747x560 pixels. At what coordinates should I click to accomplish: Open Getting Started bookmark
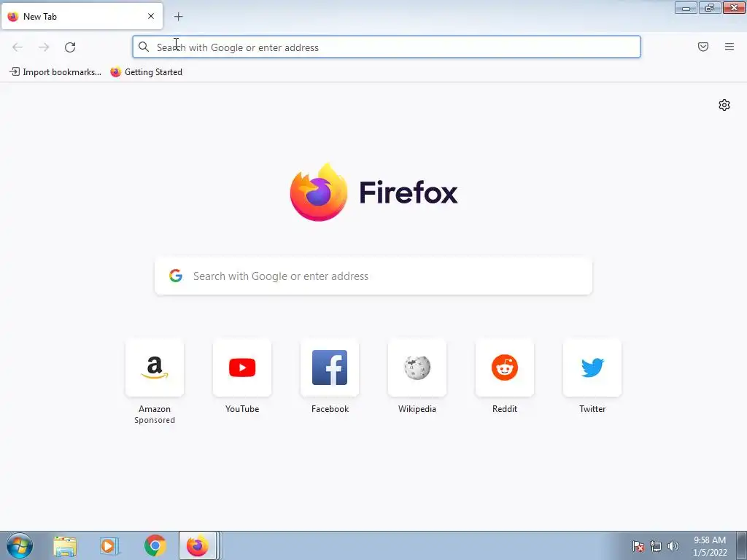click(146, 72)
